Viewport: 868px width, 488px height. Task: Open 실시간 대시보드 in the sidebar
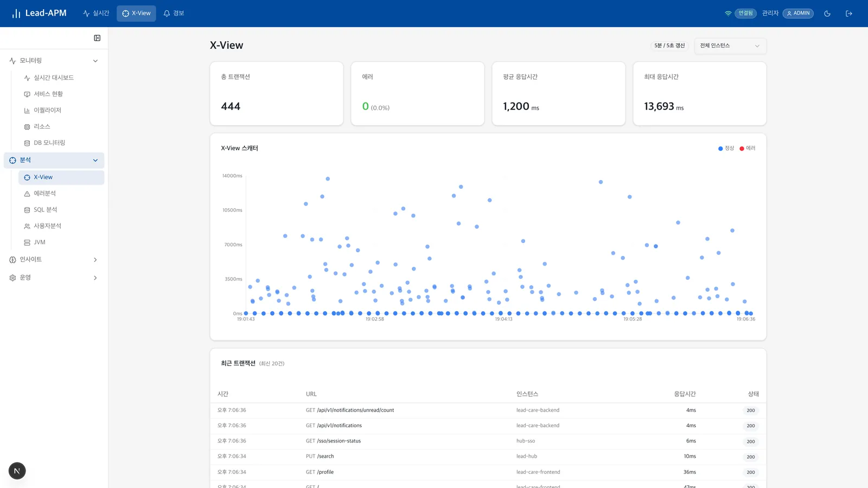pos(61,78)
